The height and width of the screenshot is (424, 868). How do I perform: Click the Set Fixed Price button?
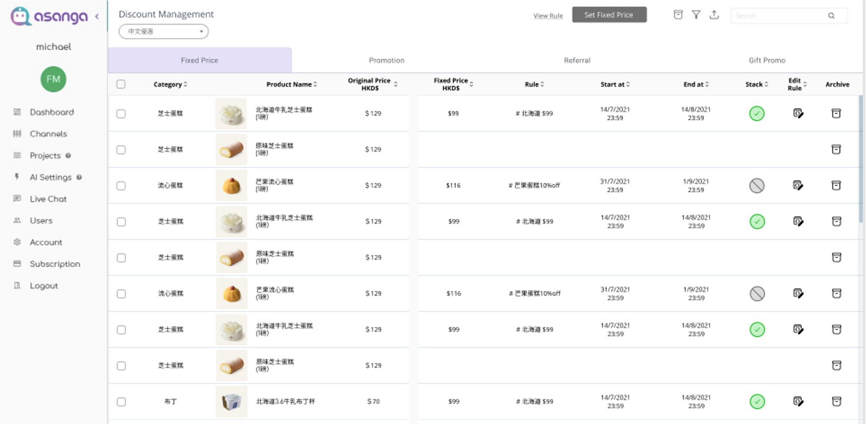(609, 15)
